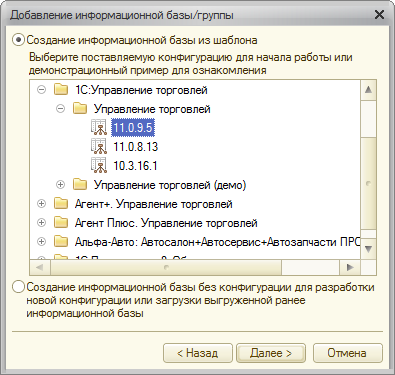Click the vertical scrollbar thumb
Viewport: 395px width, 375px height.
(x=368, y=184)
